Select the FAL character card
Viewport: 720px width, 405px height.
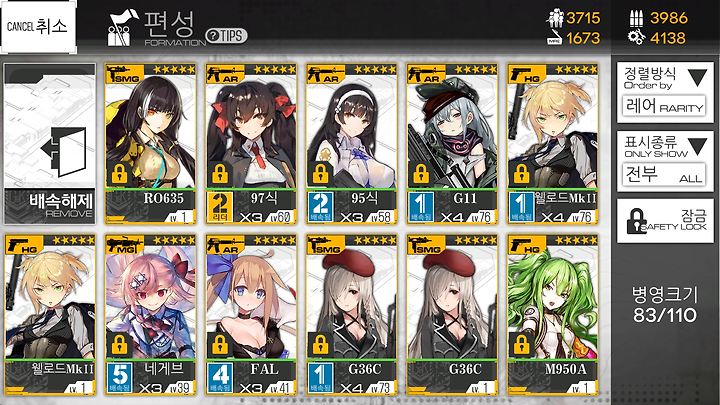click(x=251, y=315)
